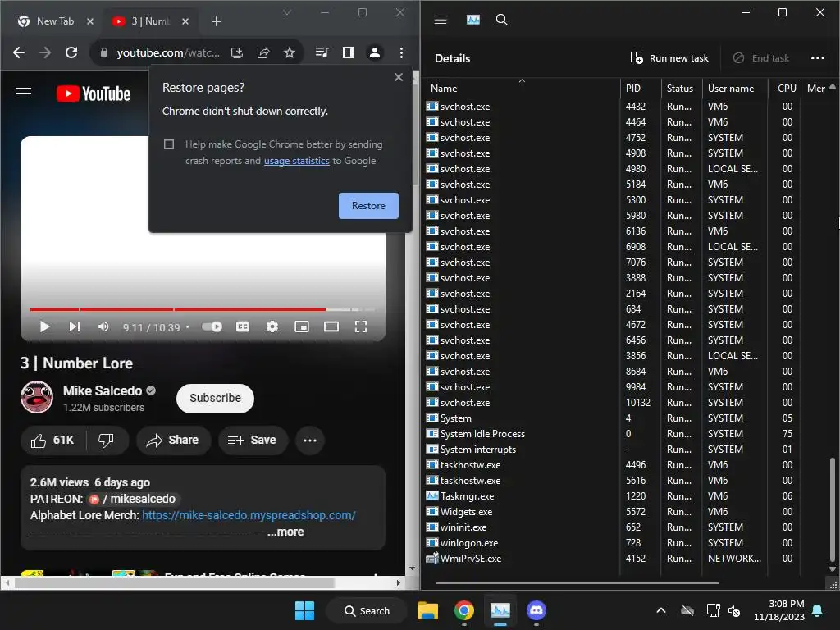Expand description with ...more
Screen dimensions: 840x630
coord(285,532)
